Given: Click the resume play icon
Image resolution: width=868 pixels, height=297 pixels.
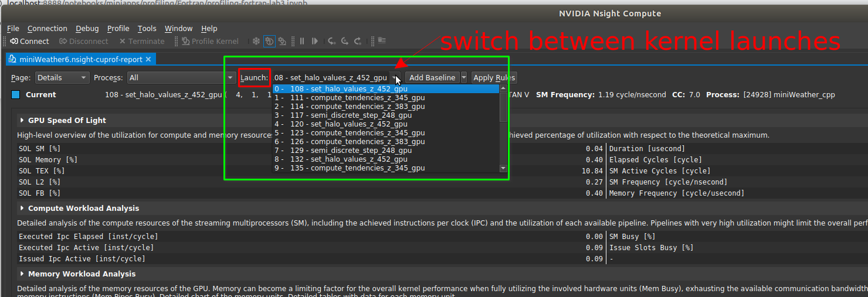Looking at the screenshot, I should (x=315, y=41).
